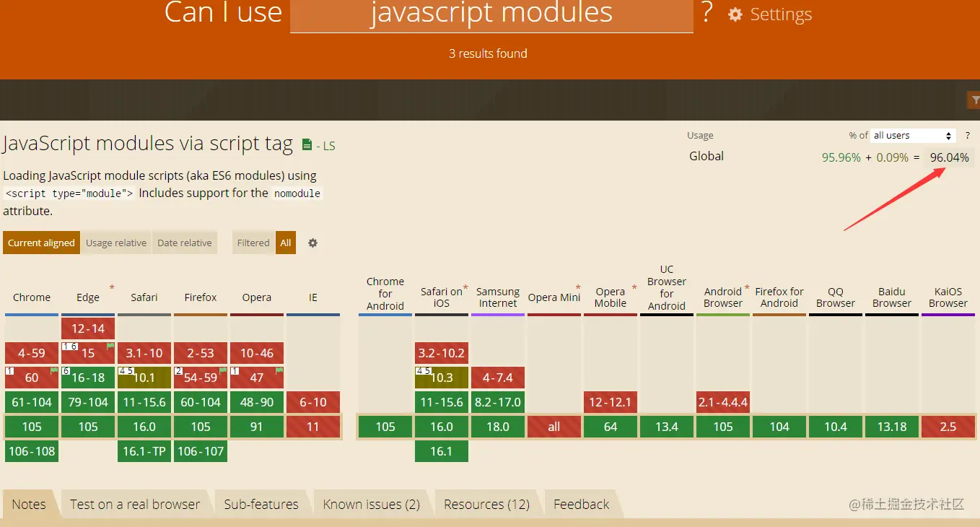Click Samsung Internet 8.2-17.0 cell
Image resolution: width=980 pixels, height=527 pixels.
pos(498,402)
